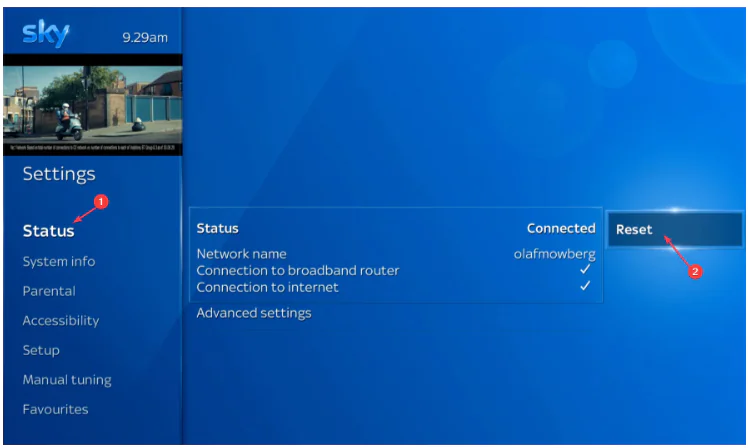Select the Network name label
748x448 pixels.
point(241,254)
